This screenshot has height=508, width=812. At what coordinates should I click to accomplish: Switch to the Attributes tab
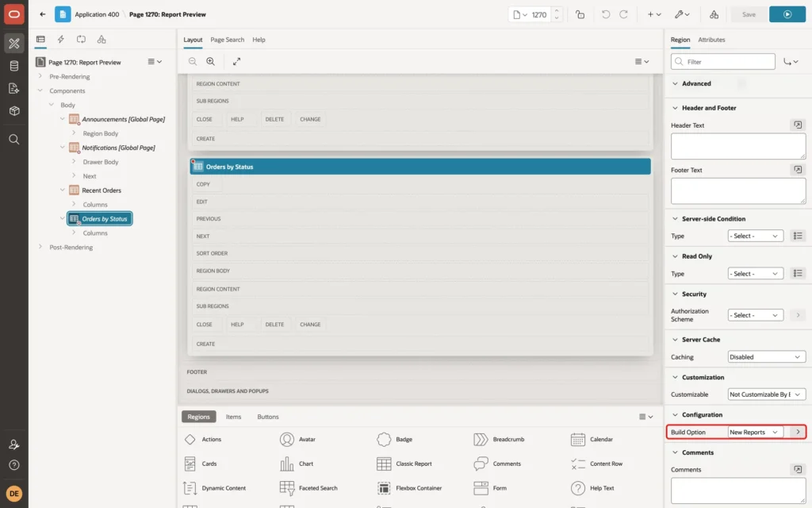711,40
